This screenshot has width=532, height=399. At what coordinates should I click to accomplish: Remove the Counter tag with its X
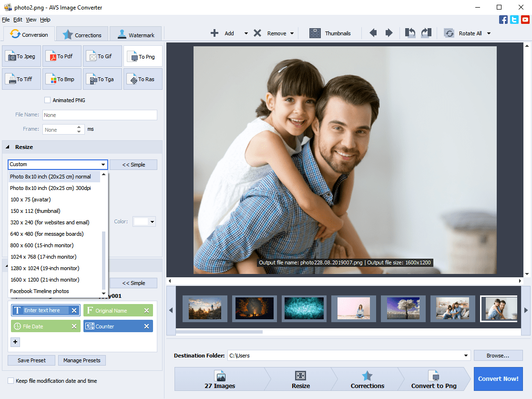pos(147,326)
